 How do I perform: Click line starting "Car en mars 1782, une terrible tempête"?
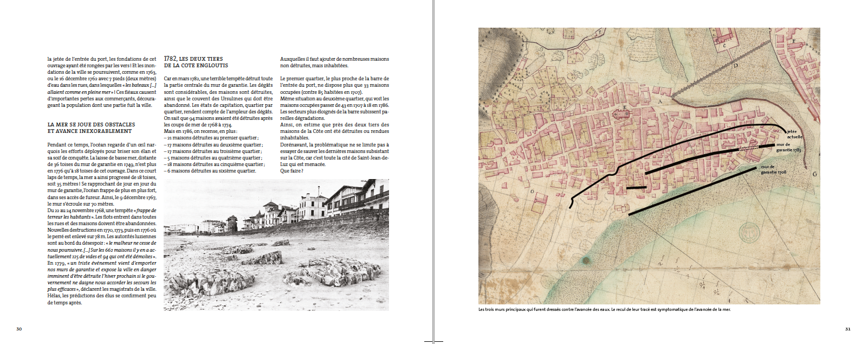click(218, 79)
